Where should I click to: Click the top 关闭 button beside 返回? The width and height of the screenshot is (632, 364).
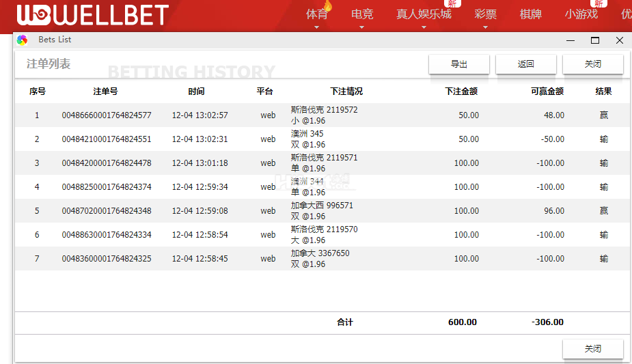(592, 64)
